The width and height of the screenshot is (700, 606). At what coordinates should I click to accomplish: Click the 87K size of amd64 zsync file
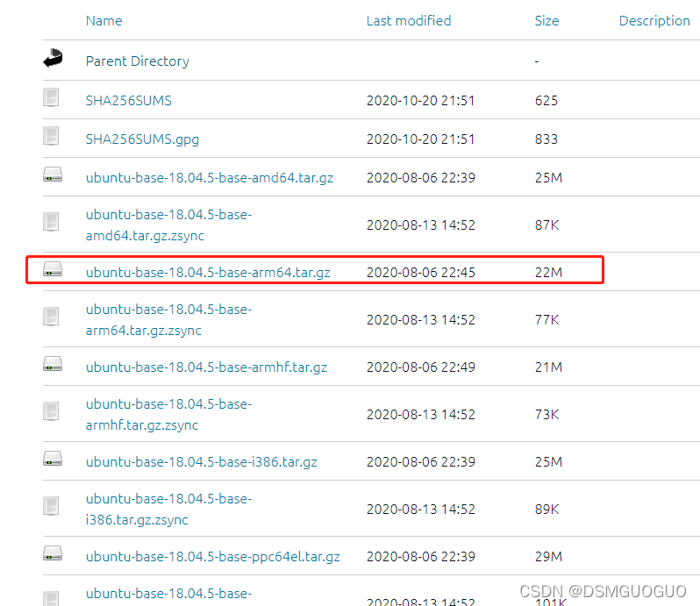click(546, 225)
